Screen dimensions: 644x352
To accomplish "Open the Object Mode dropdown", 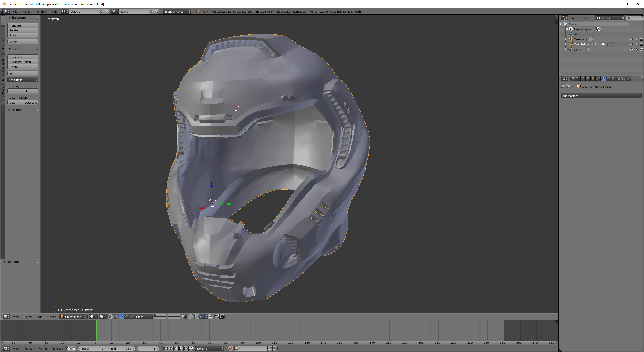I will 73,317.
